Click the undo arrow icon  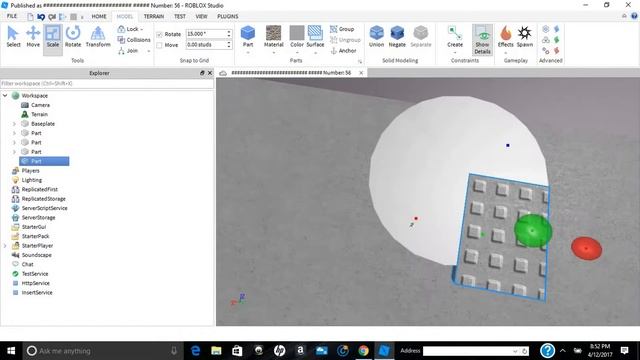[x=41, y=17]
